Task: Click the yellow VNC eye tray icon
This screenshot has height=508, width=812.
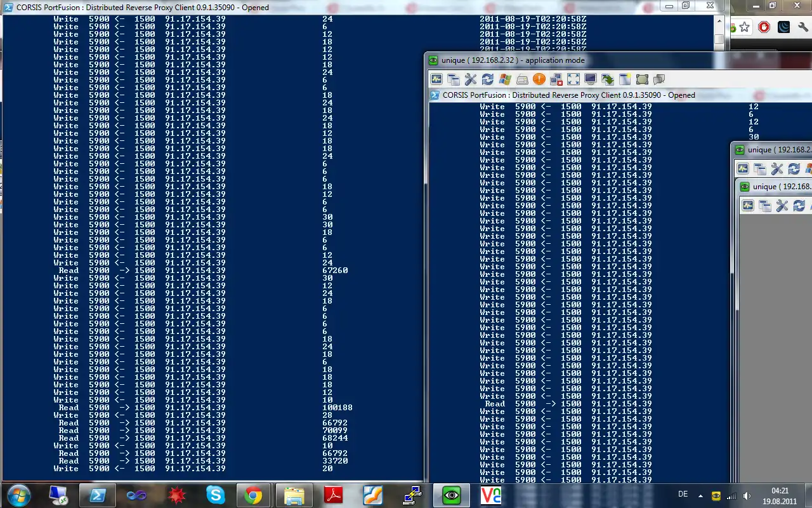Action: [x=716, y=495]
